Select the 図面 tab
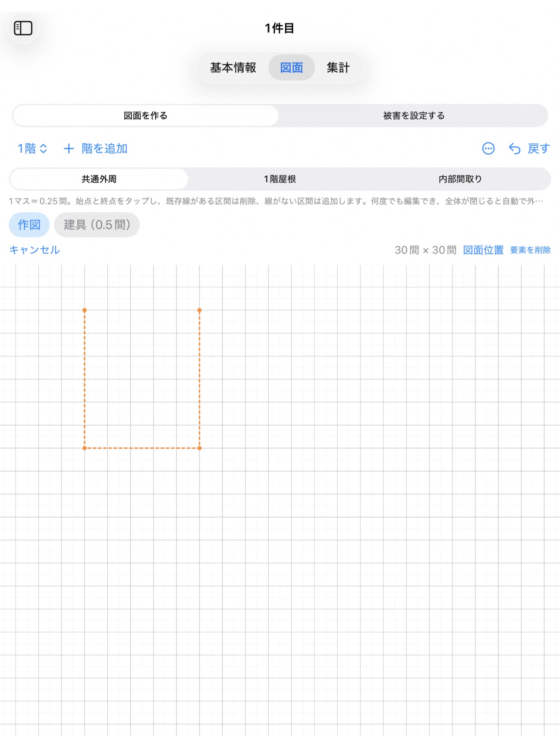 point(291,68)
